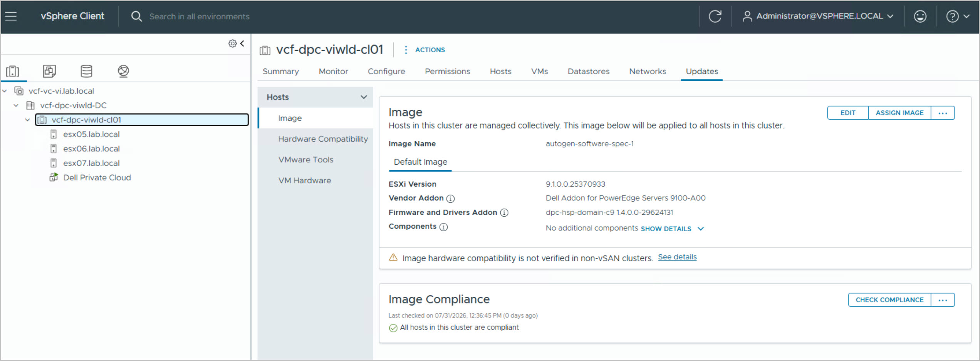Collapse the navigator panel arrow
Screen dimensions: 980x361
coord(242,43)
